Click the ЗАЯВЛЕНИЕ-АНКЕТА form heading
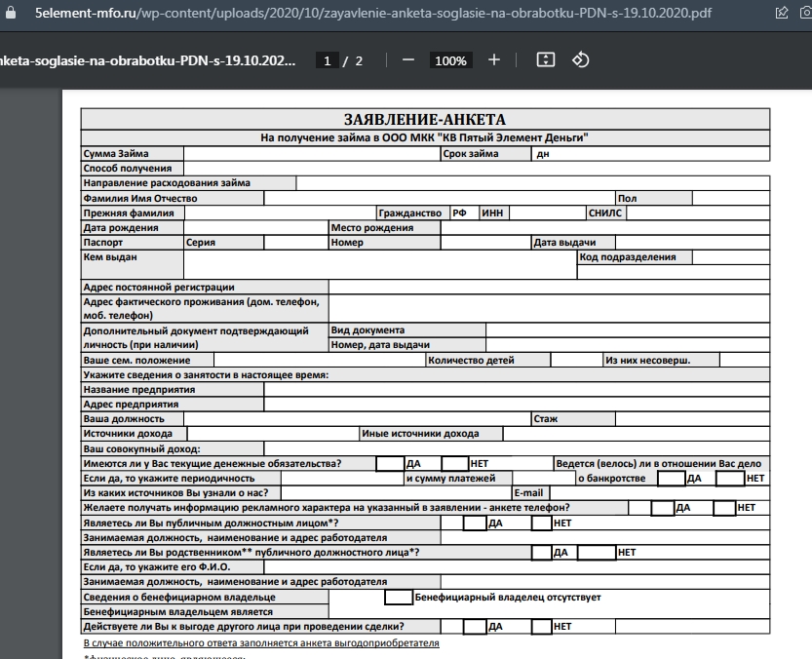 (424, 119)
